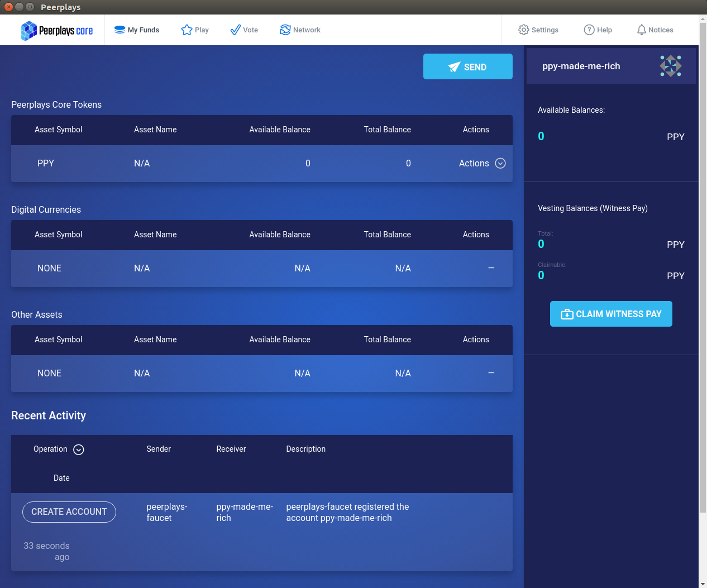Click the Peerplays core logo
Image resolution: width=707 pixels, height=588 pixels.
56,30
